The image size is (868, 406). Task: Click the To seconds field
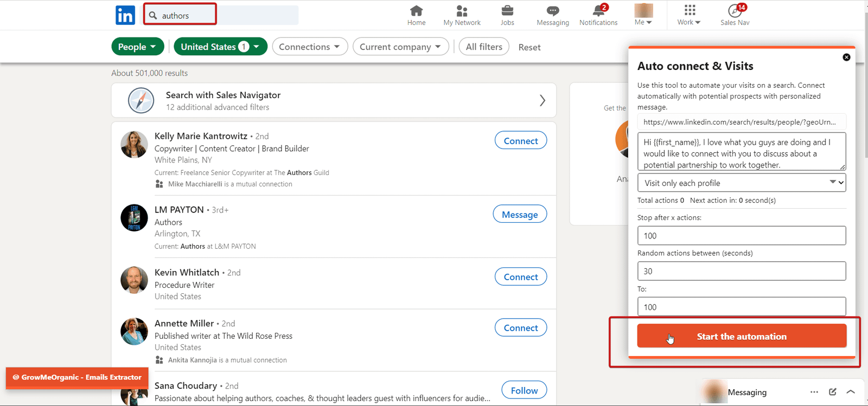point(742,307)
